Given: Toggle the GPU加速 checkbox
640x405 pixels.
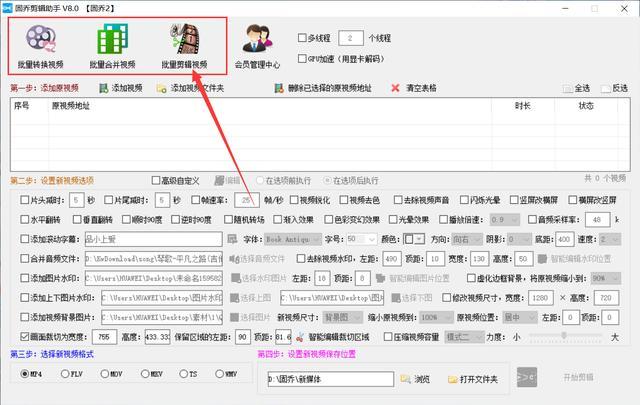Looking at the screenshot, I should click(x=302, y=59).
